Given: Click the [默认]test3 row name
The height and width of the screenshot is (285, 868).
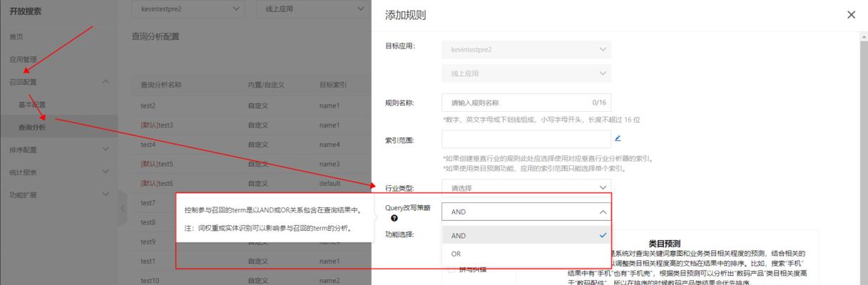Looking at the screenshot, I should coord(157,125).
